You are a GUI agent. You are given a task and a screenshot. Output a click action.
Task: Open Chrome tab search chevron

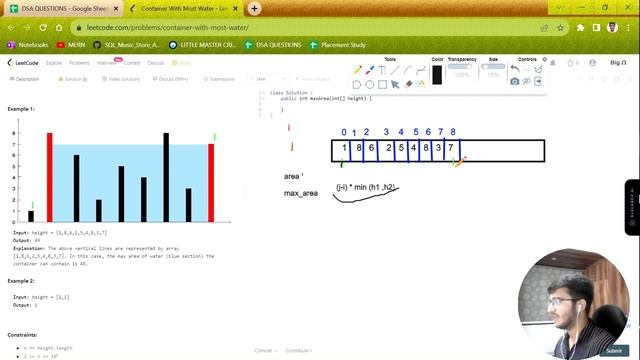pos(559,8)
